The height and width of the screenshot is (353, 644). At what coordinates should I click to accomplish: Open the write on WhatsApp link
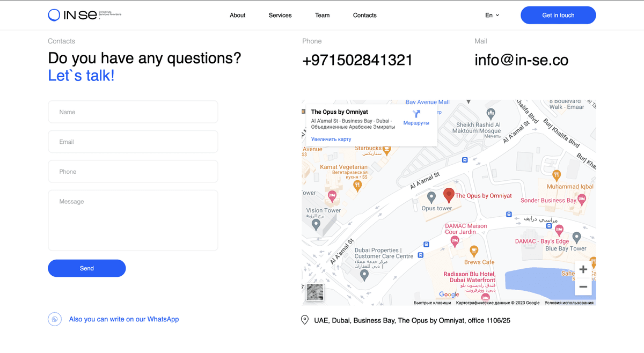tap(123, 319)
